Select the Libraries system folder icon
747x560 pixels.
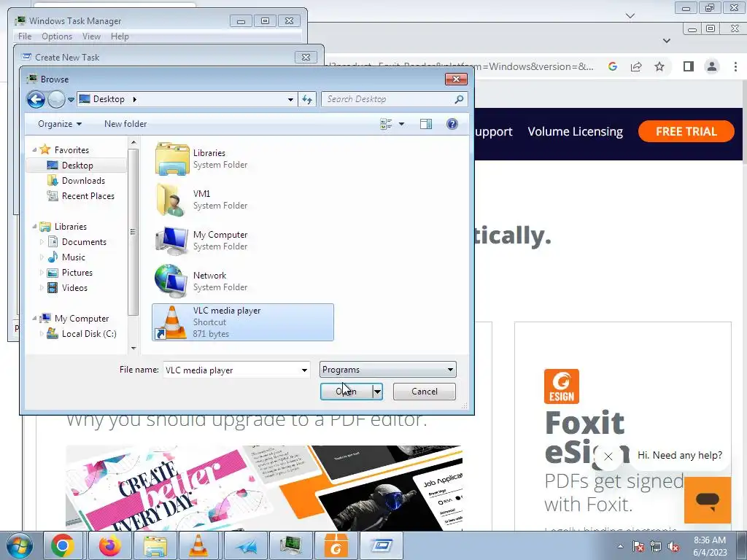click(171, 158)
